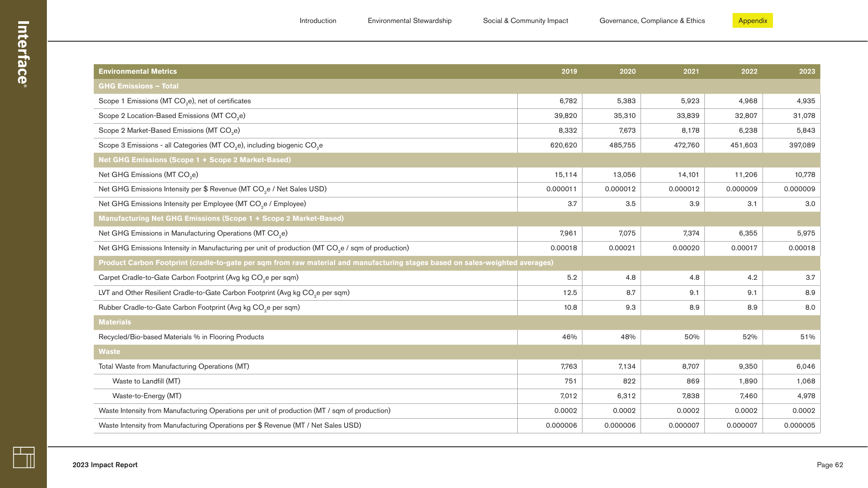Select Total Waste 2022 value 9,350

tap(748, 367)
